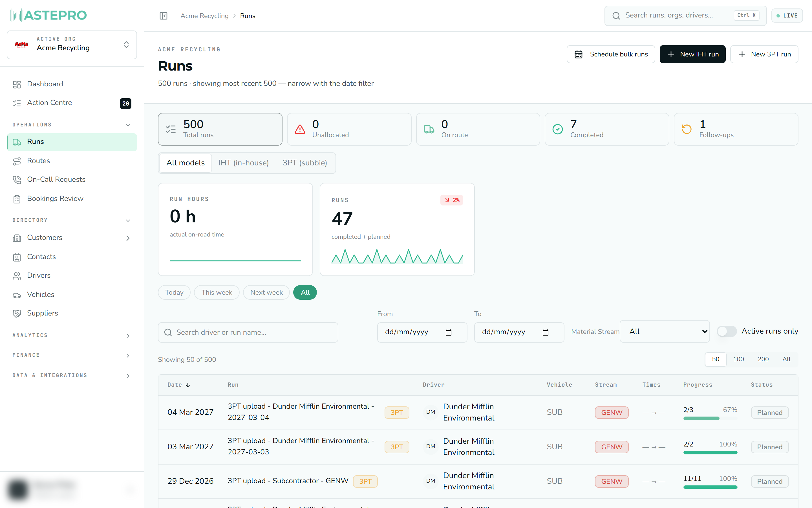This screenshot has height=508, width=812.
Task: Click the Customers building icon
Action: (17, 238)
